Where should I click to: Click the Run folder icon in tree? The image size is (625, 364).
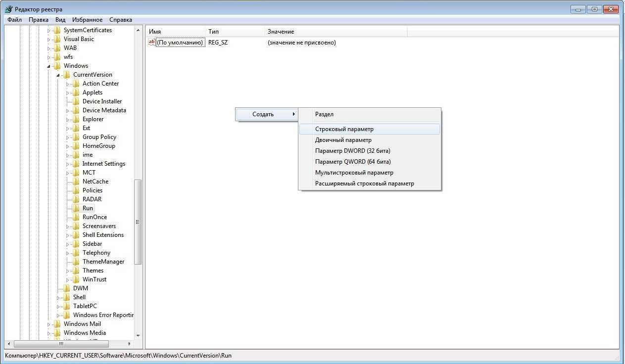tap(76, 208)
